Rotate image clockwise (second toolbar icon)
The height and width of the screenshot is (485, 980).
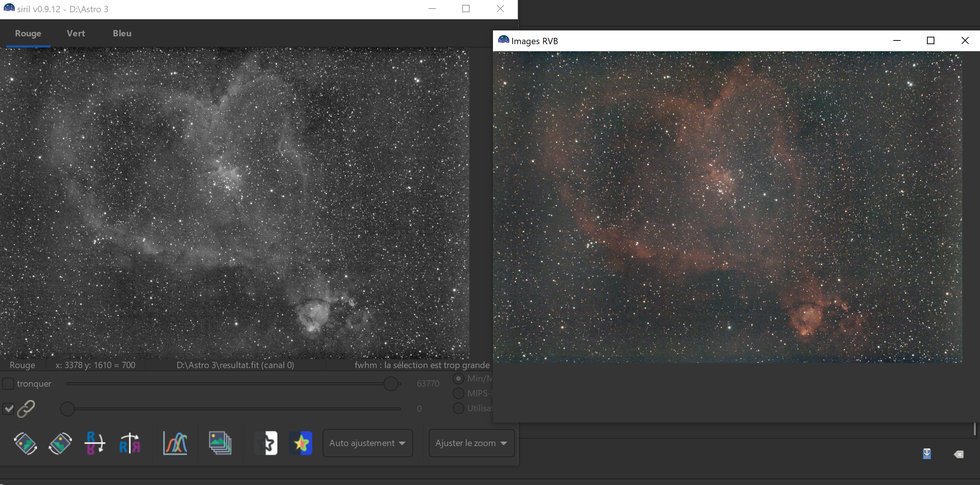[60, 443]
